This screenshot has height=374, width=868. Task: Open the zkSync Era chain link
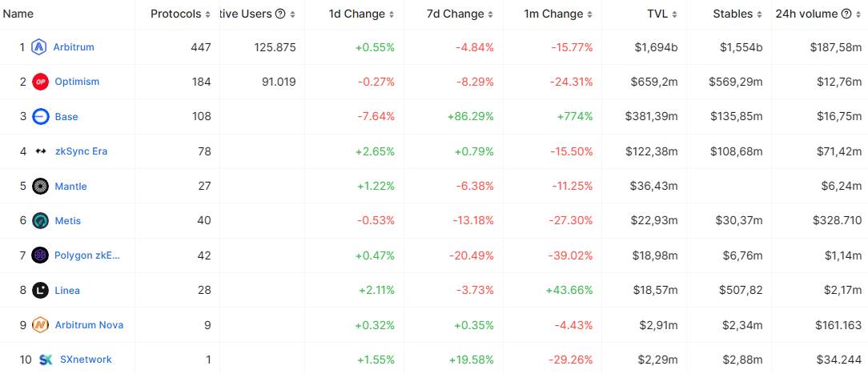81,151
